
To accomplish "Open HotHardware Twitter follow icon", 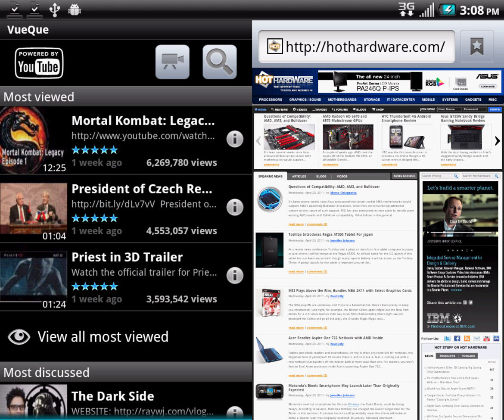I will [447, 339].
